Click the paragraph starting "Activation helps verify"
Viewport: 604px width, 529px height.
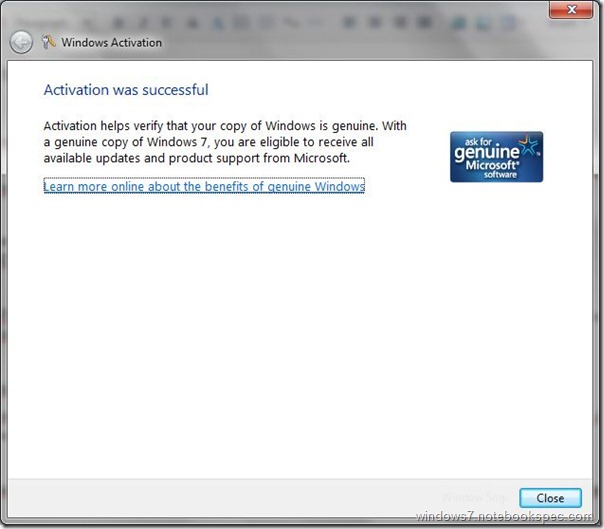224,141
